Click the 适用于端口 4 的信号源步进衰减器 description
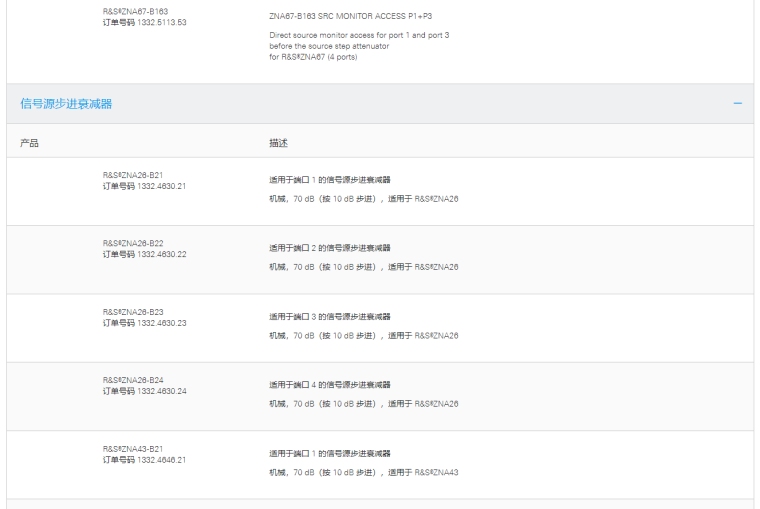The width and height of the screenshot is (760, 509). 330,384
